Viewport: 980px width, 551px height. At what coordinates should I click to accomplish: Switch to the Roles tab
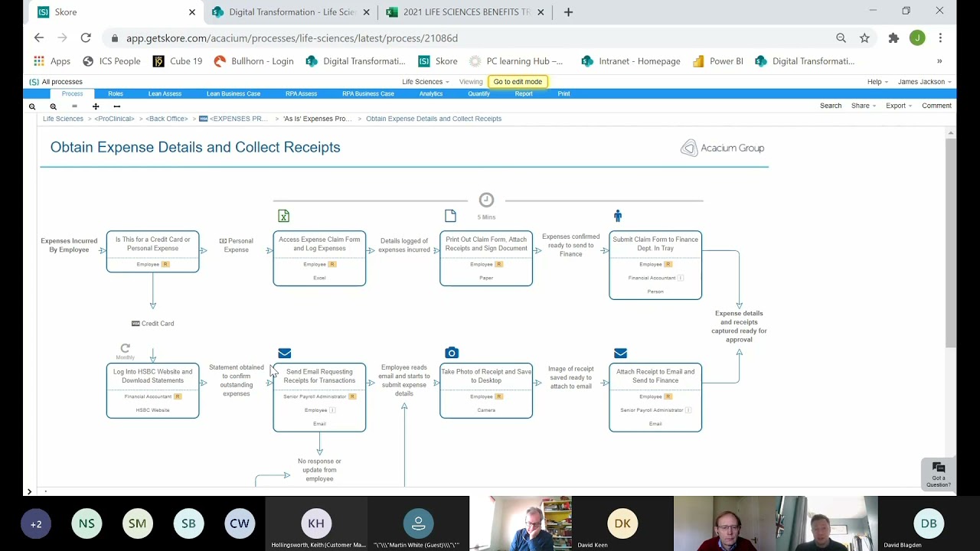click(116, 94)
